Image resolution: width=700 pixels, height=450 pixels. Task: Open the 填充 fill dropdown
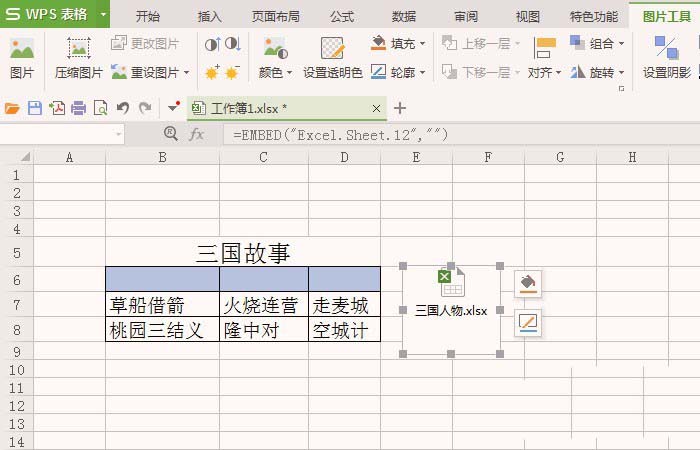423,44
